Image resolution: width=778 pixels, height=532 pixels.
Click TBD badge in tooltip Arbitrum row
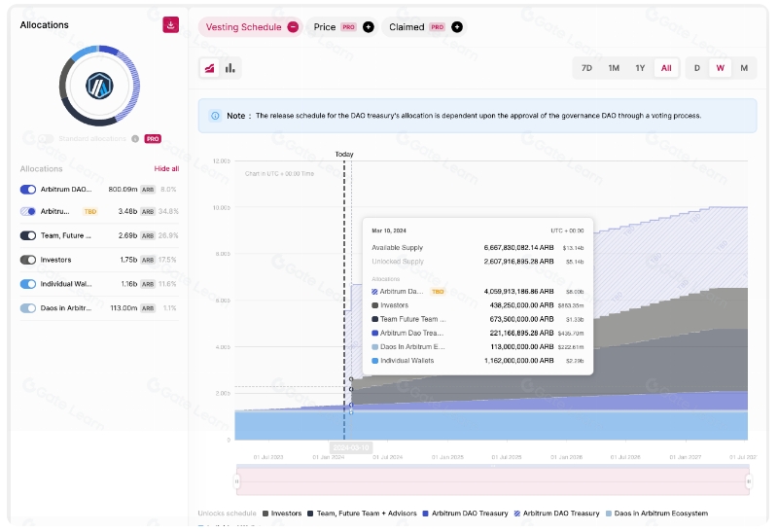[x=438, y=292]
